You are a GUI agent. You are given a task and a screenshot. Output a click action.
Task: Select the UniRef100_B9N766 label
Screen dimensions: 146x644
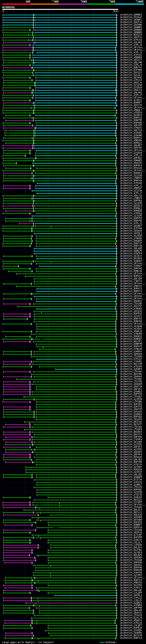(131, 321)
